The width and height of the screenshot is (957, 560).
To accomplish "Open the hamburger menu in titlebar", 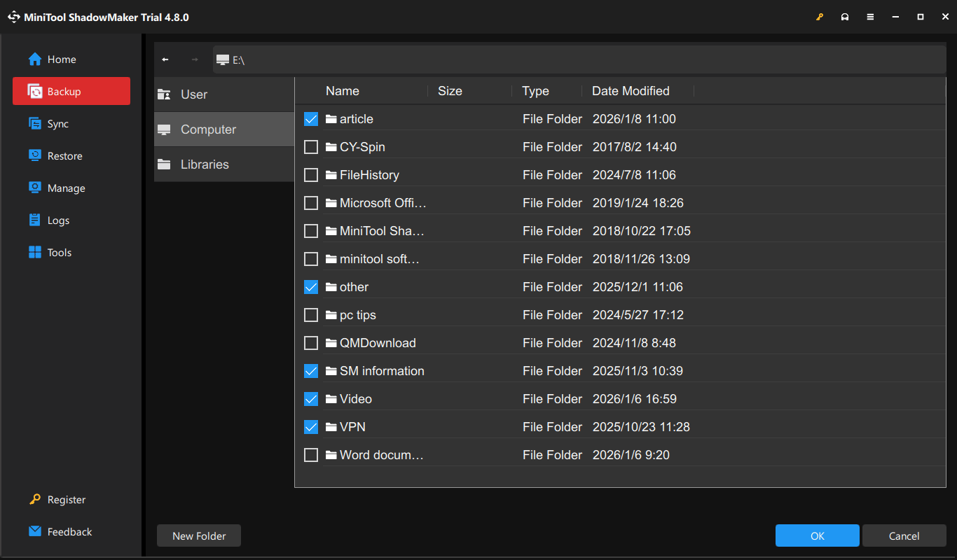I will pyautogui.click(x=870, y=16).
